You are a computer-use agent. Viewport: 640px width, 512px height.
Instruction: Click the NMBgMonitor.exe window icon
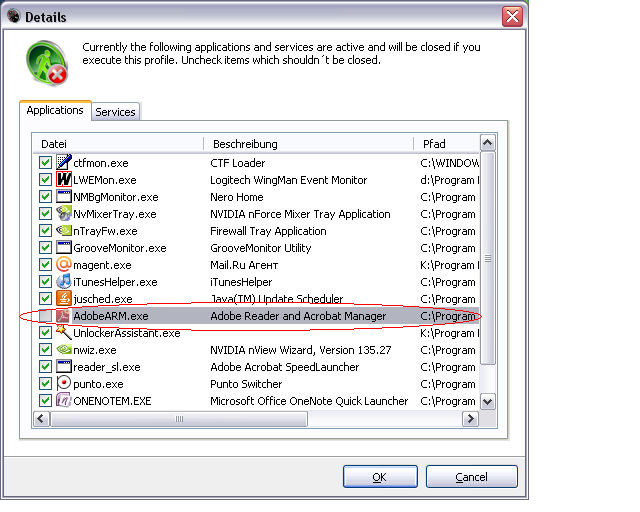click(x=64, y=197)
